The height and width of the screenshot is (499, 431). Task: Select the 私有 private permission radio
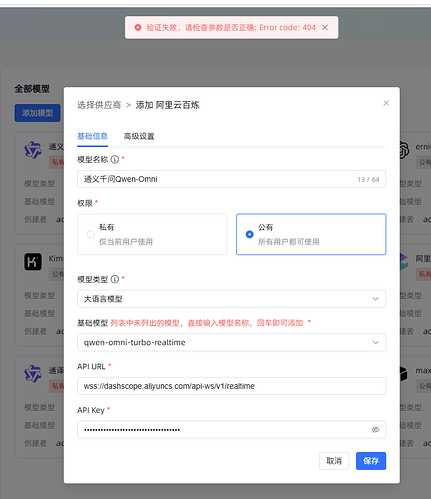[91, 234]
